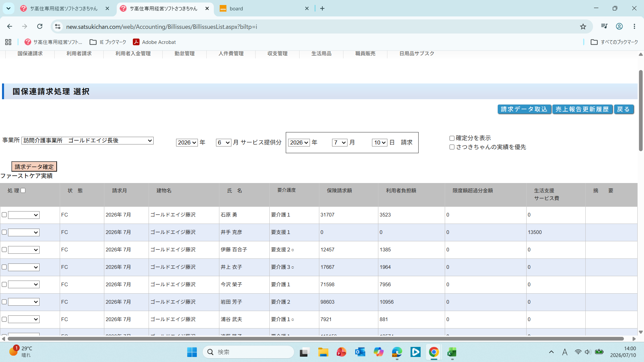Show hidden system tray icons
This screenshot has height=362, width=644.
[551, 352]
